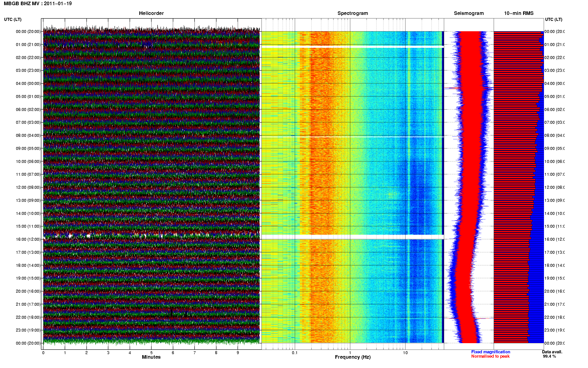The width and height of the screenshot is (588, 368).
Task: Click the 'Helicorder' panel heading
Action: coord(151,13)
